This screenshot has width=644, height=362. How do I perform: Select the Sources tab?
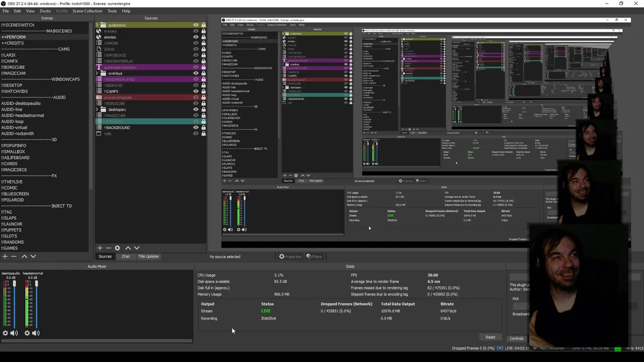[105, 256]
